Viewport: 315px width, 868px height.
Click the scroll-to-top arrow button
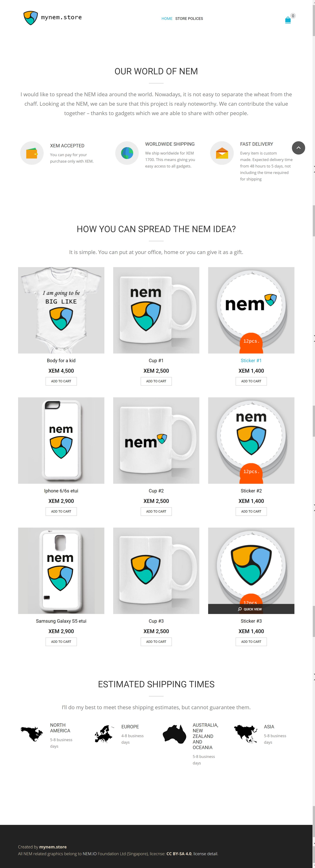tap(298, 148)
